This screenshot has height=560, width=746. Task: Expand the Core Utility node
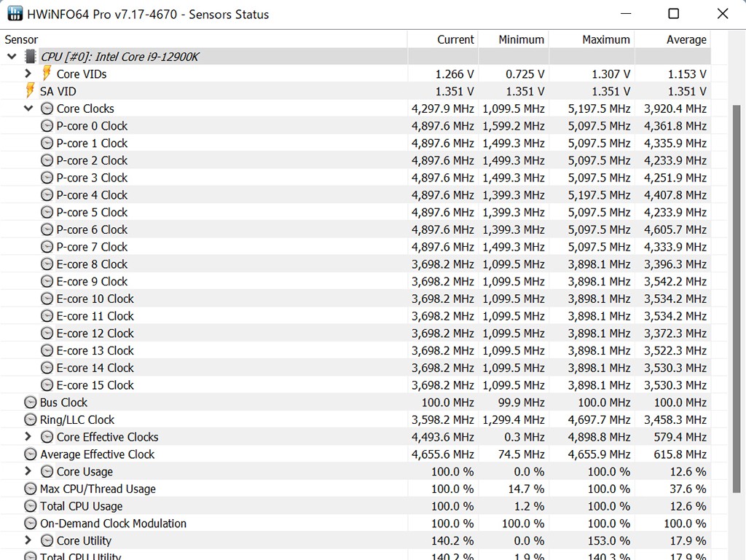28,540
